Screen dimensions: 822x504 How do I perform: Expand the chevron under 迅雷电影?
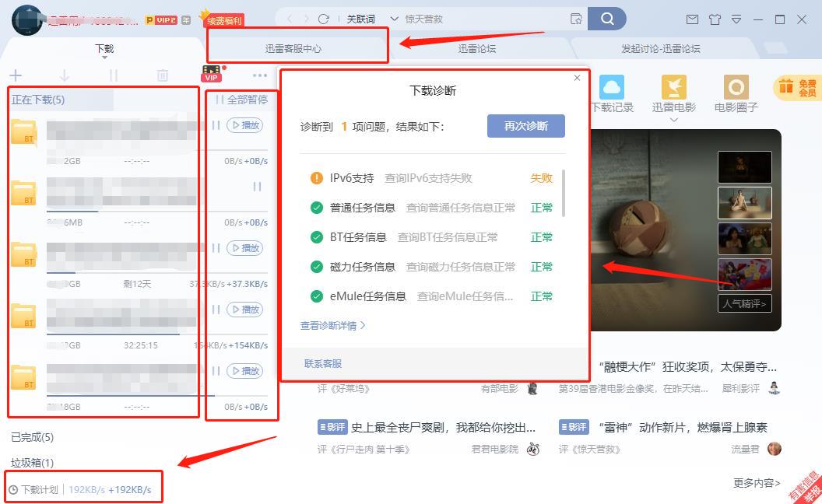(673, 120)
